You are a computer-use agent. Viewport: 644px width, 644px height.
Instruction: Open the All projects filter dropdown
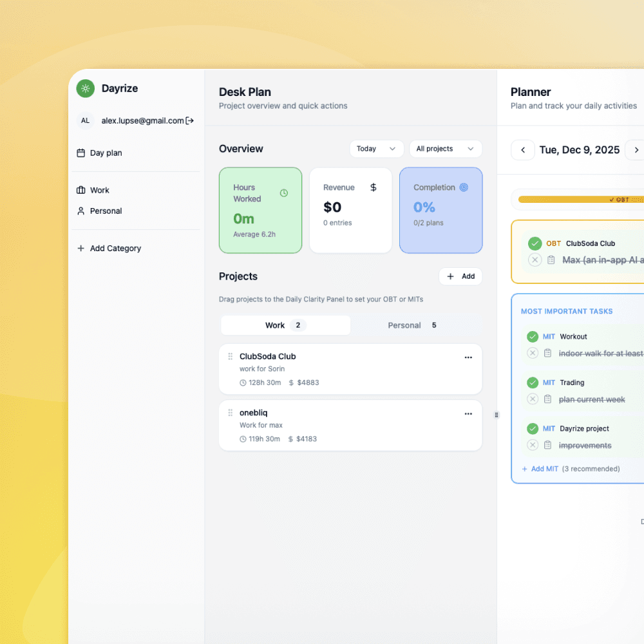(x=446, y=149)
